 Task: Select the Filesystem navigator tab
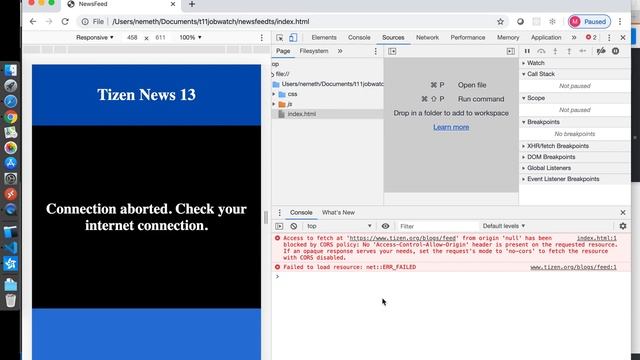[314, 51]
